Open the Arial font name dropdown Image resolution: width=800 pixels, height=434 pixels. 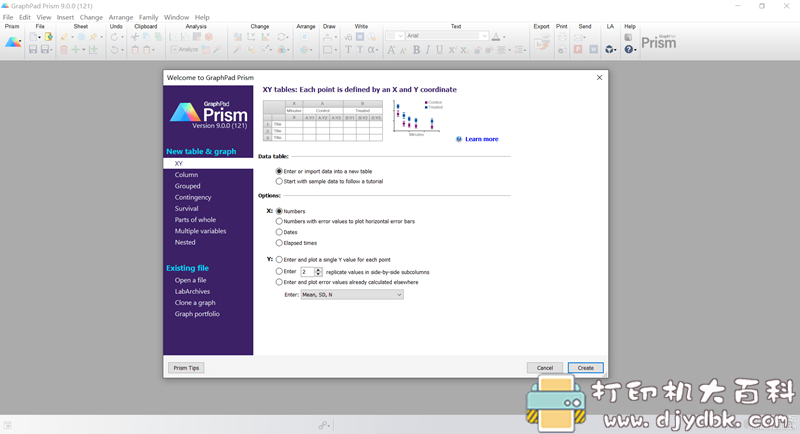[484, 36]
